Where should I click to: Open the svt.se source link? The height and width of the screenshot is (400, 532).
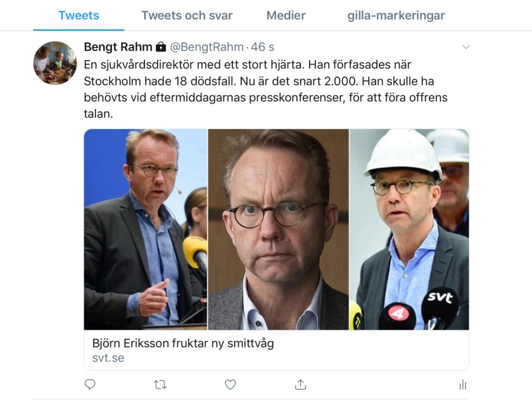tap(104, 358)
